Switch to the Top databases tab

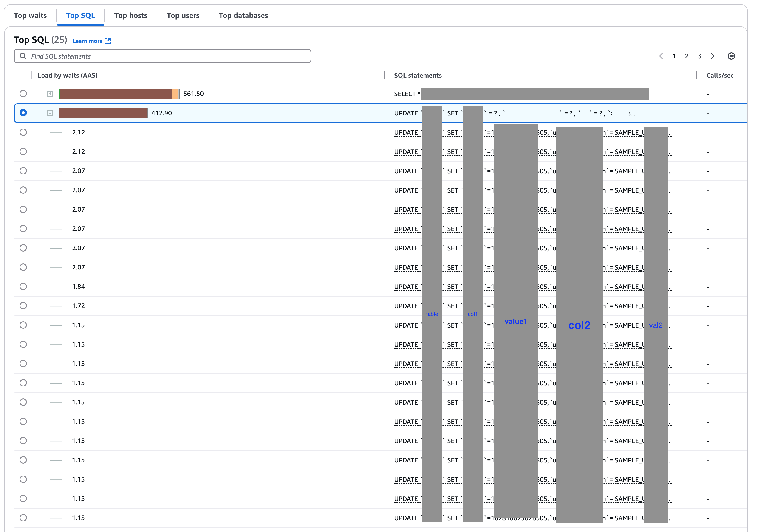click(x=243, y=15)
